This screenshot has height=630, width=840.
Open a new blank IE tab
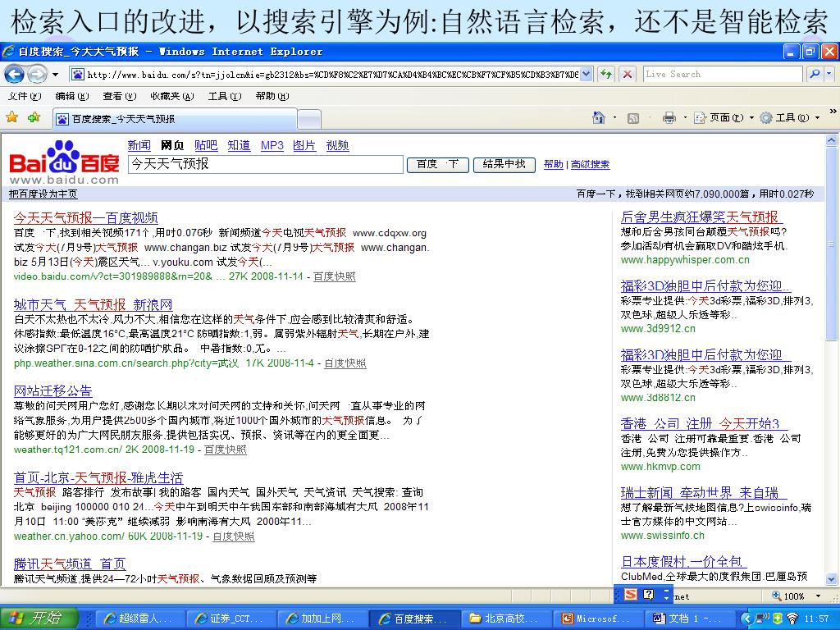pyautogui.click(x=309, y=120)
